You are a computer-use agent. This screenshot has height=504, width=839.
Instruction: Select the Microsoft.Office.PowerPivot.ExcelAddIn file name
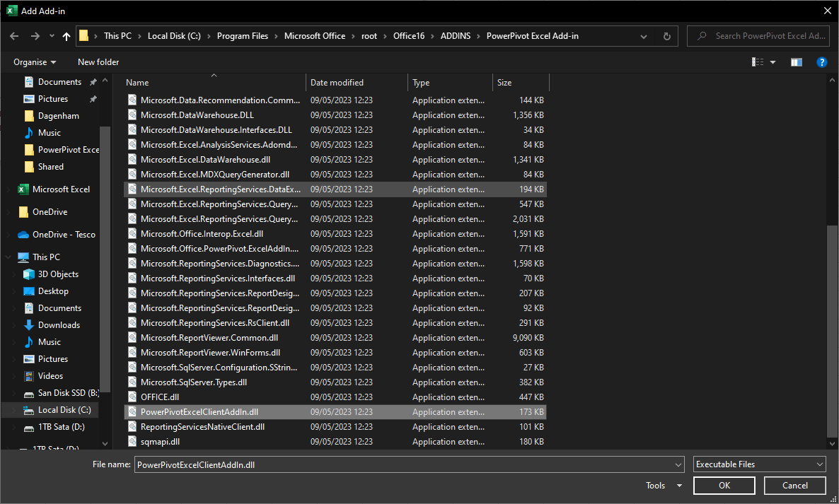coord(219,249)
